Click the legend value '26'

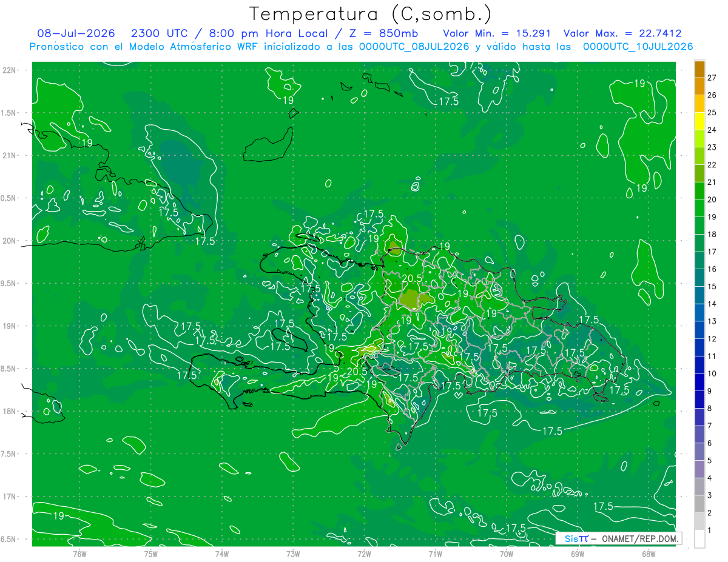click(x=712, y=95)
